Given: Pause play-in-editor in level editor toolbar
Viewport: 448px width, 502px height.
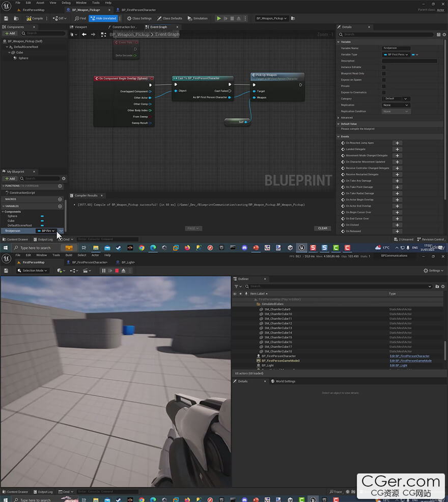Looking at the screenshot, I should coord(104,271).
